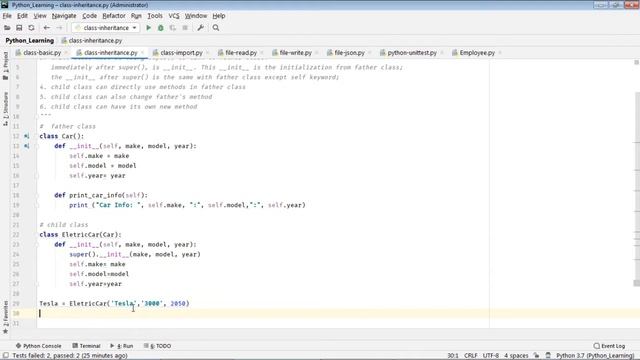
Task: Open the 4 spaces indent selector
Action: [516, 356]
